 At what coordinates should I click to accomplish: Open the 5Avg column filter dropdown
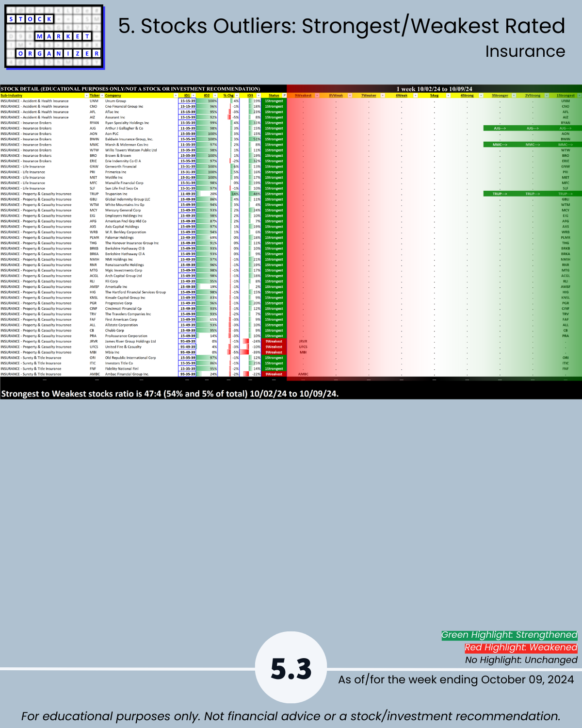click(448, 96)
